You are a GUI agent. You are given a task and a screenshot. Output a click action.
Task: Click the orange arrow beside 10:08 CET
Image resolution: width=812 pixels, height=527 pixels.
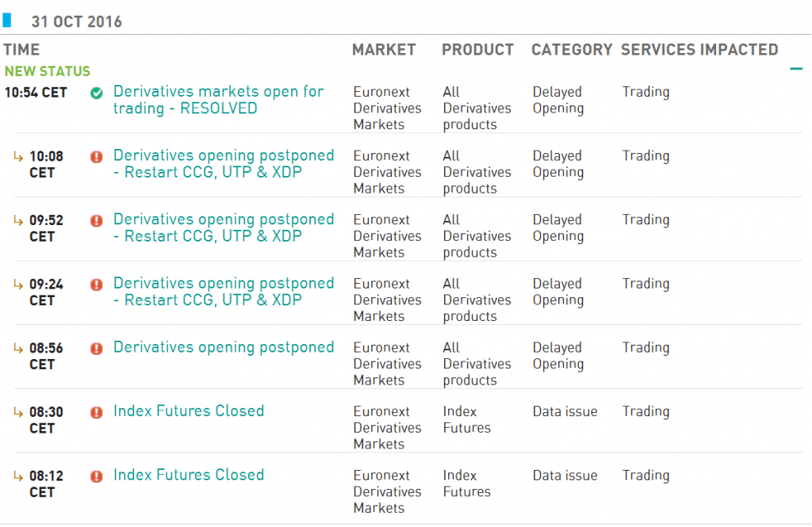[x=19, y=156]
